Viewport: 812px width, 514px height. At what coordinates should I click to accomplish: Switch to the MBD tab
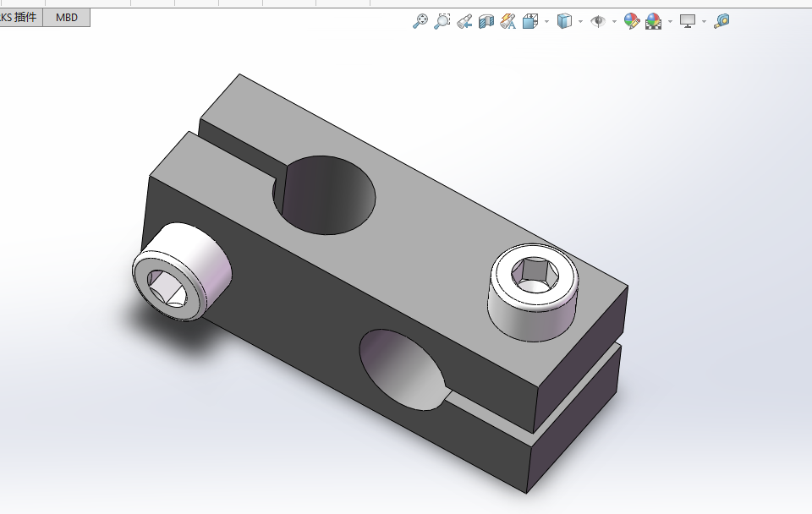click(66, 18)
